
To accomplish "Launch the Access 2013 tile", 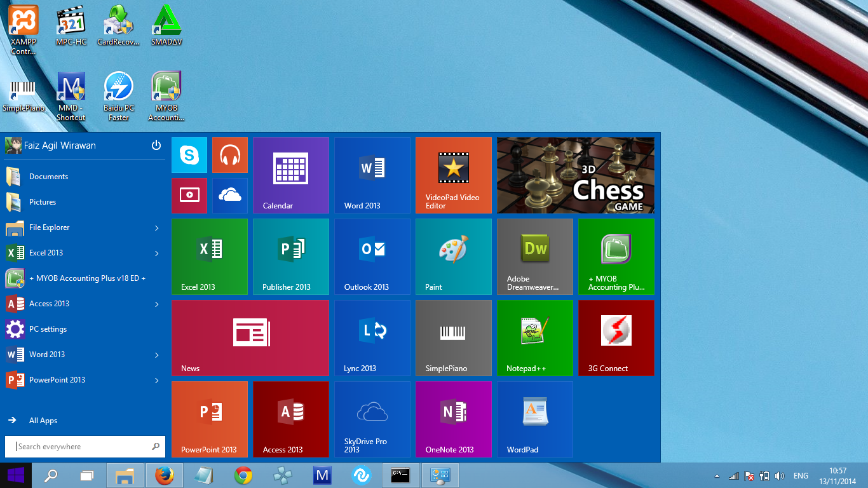I will point(291,419).
